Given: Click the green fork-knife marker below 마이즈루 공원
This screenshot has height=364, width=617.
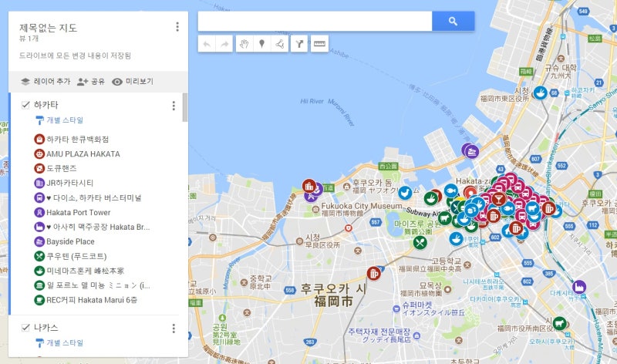Looking at the screenshot, I should pos(420,242).
